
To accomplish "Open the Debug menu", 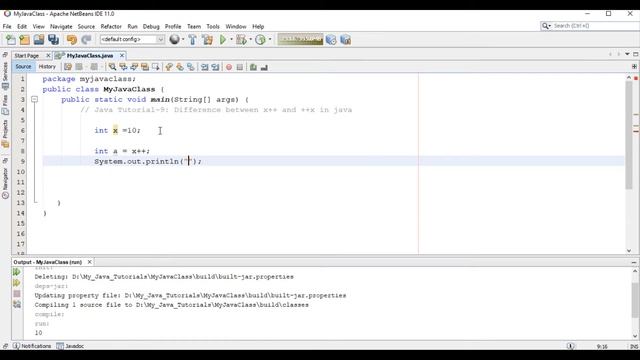I will [x=151, y=27].
